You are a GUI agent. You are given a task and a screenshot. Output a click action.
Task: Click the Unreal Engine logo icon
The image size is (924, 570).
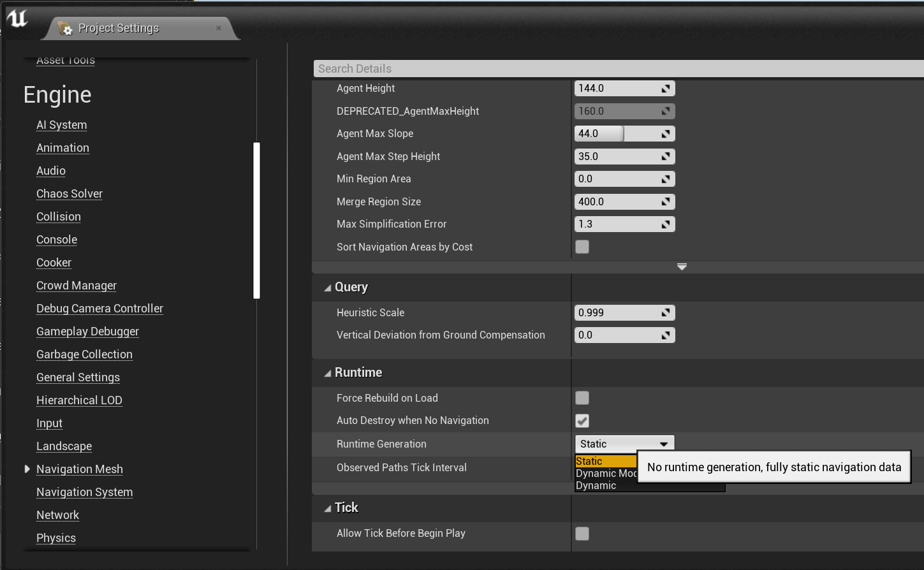point(17,18)
